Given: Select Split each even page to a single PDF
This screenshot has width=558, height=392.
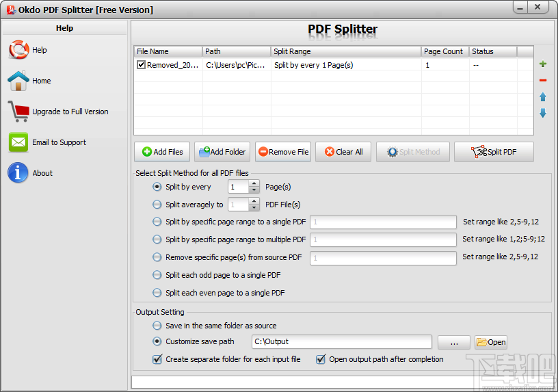Looking at the screenshot, I should [x=157, y=293].
